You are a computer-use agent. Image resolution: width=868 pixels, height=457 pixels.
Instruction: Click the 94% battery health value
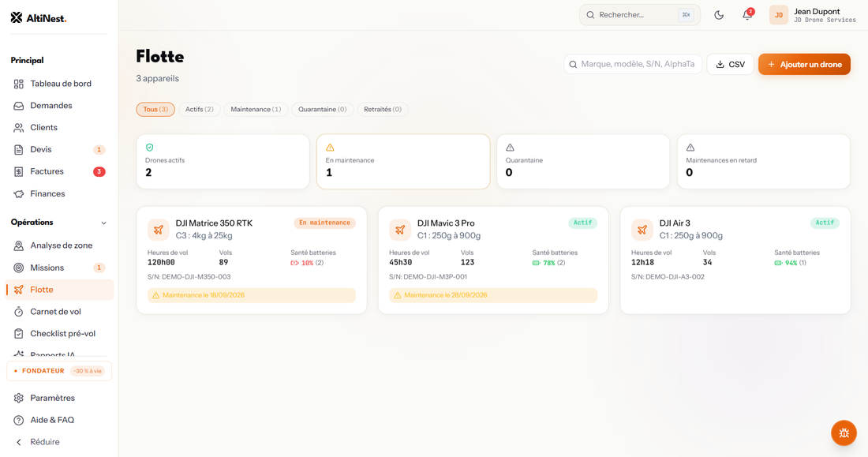point(791,263)
